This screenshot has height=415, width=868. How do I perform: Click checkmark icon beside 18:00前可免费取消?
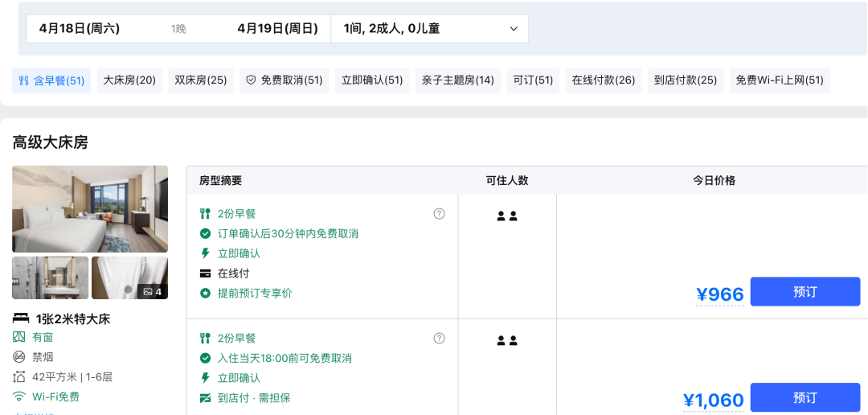[206, 358]
